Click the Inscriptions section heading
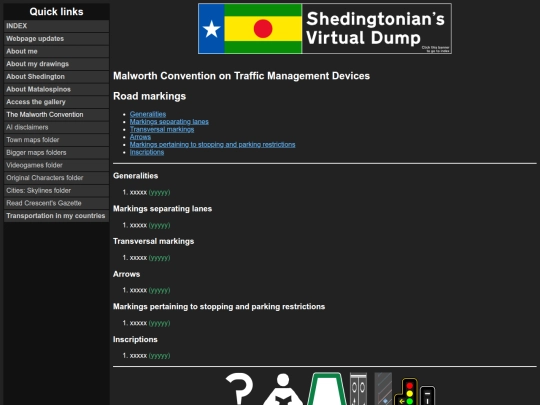This screenshot has width=540, height=405. (135, 340)
